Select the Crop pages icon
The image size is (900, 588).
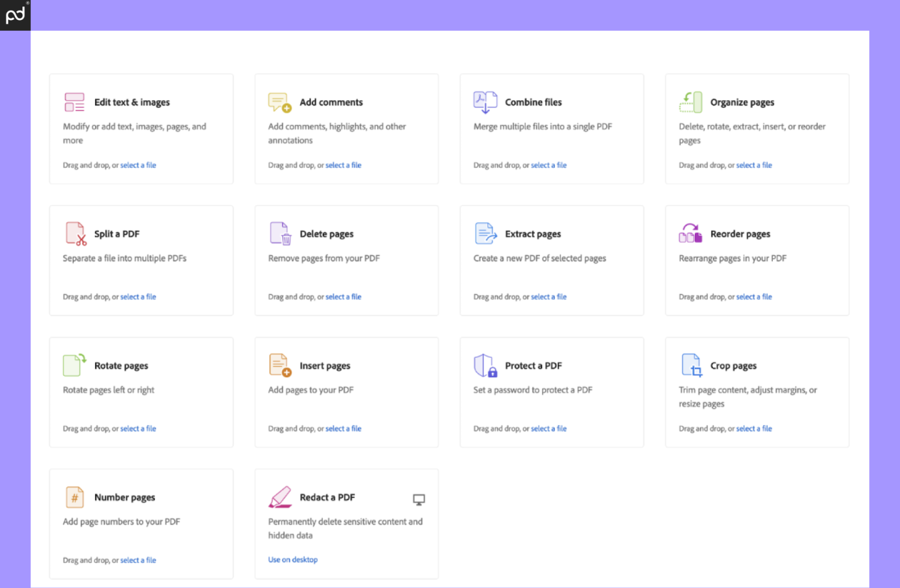pos(690,365)
